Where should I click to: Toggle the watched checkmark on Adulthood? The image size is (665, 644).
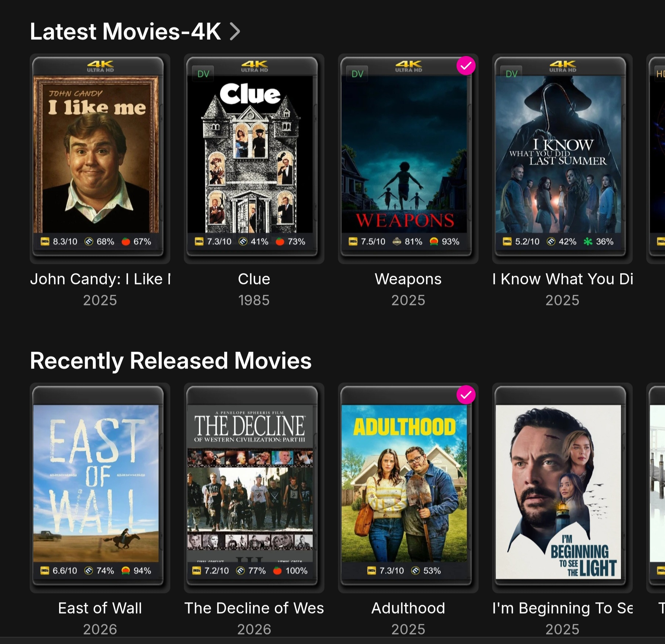(466, 395)
